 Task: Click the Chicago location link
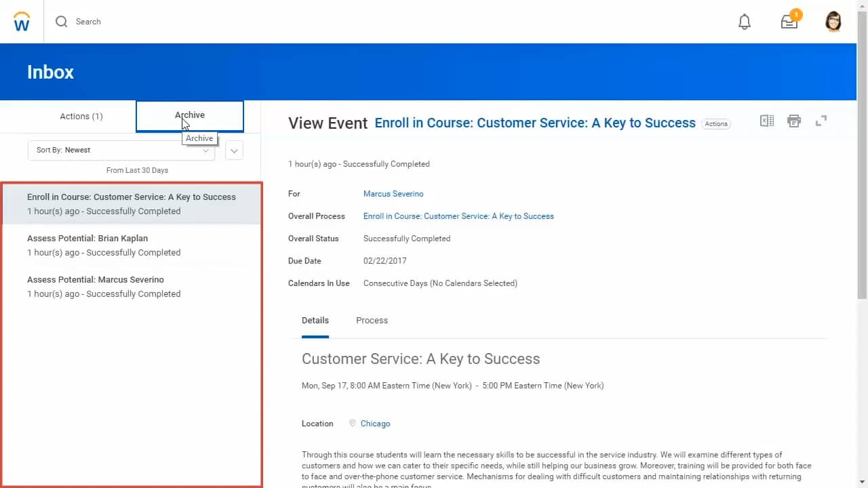[x=375, y=424]
